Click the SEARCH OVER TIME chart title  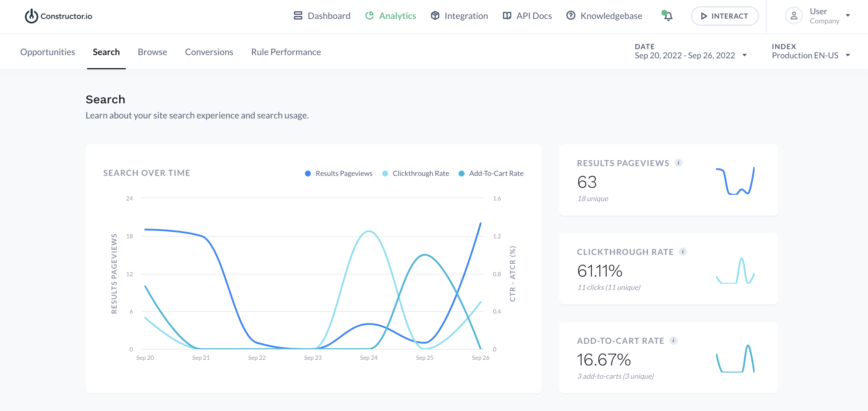click(x=147, y=173)
